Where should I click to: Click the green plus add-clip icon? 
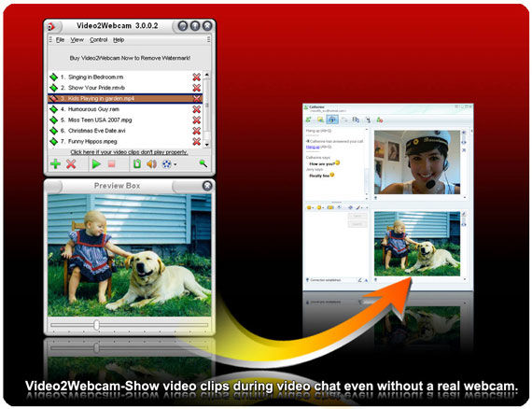tap(55, 164)
